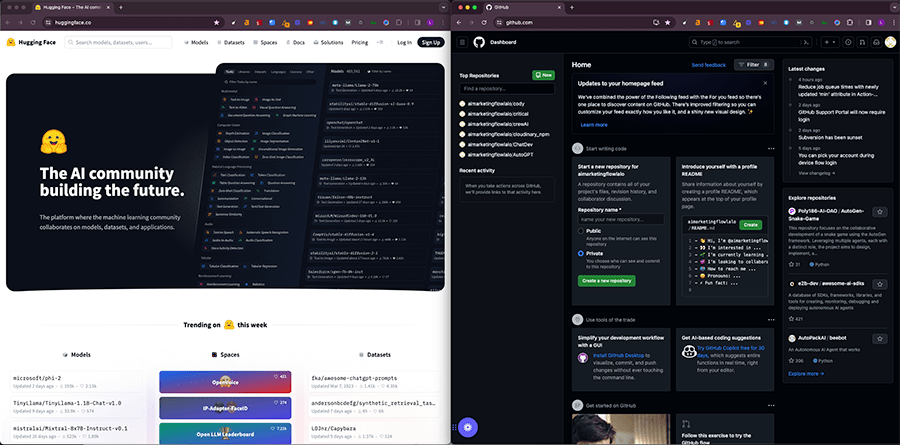The height and width of the screenshot is (445, 900).
Task: Open Pricing in Hugging Face navigation
Action: (360, 42)
